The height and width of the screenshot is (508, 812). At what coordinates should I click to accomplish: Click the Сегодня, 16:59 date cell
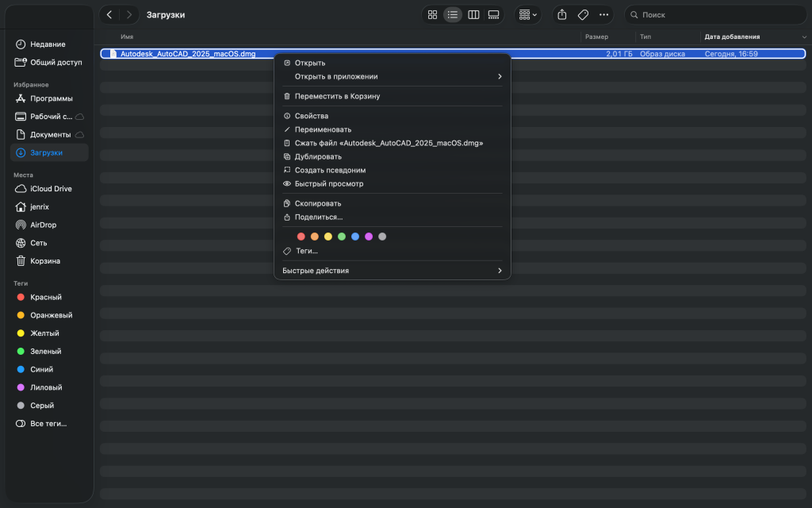(x=731, y=54)
